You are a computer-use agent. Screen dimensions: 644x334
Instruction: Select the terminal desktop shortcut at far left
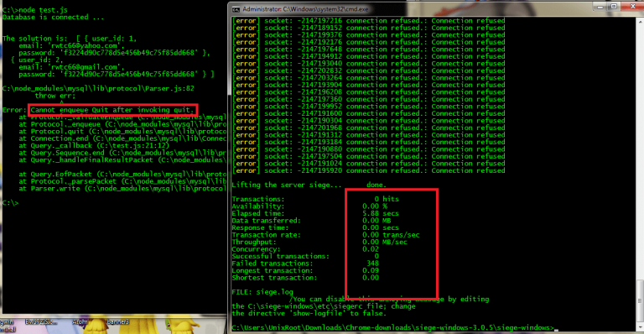pos(7,326)
